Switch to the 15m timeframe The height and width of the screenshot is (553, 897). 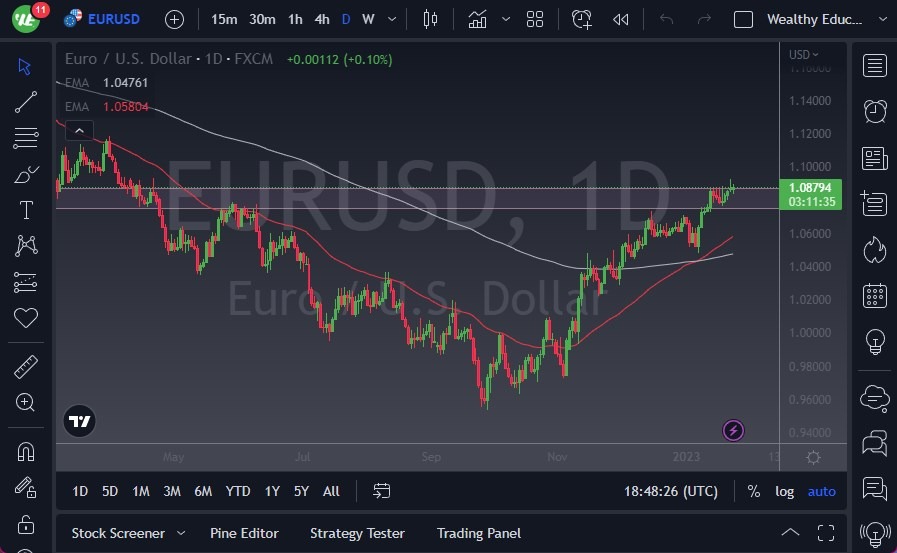tap(224, 19)
